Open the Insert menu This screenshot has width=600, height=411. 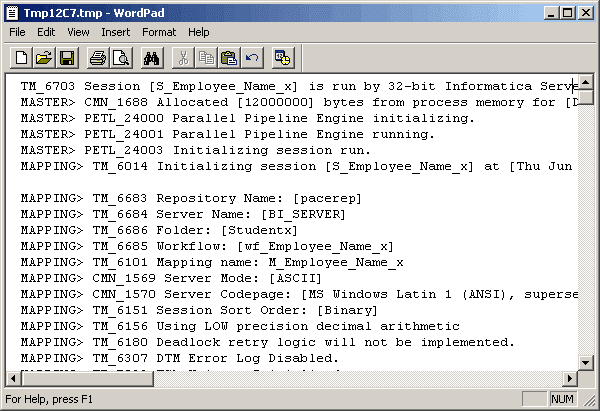(116, 32)
